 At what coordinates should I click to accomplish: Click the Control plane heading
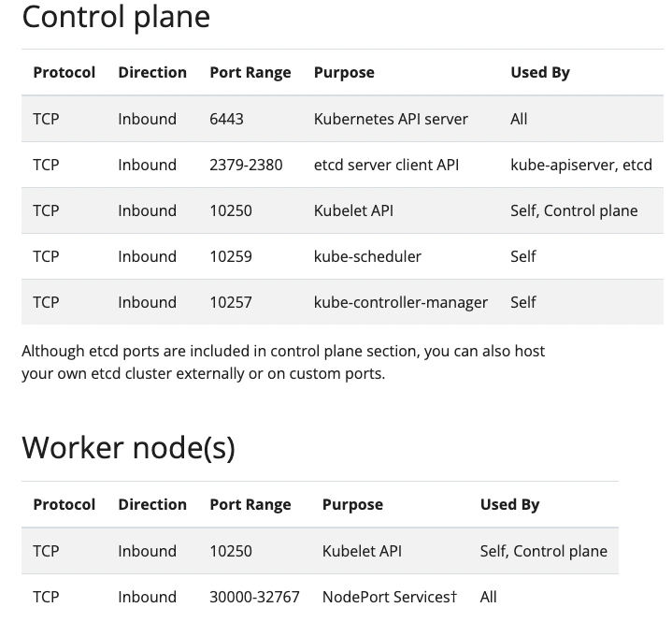pyautogui.click(x=116, y=17)
